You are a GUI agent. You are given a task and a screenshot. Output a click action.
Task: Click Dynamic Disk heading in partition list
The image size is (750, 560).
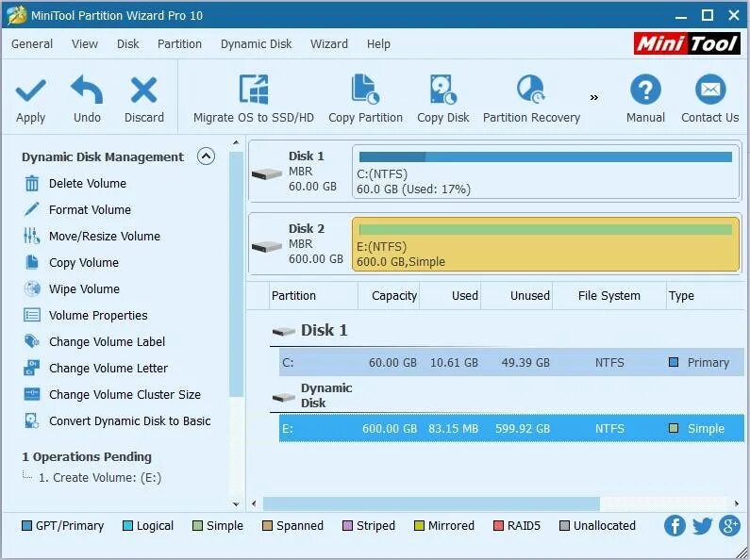click(x=326, y=395)
